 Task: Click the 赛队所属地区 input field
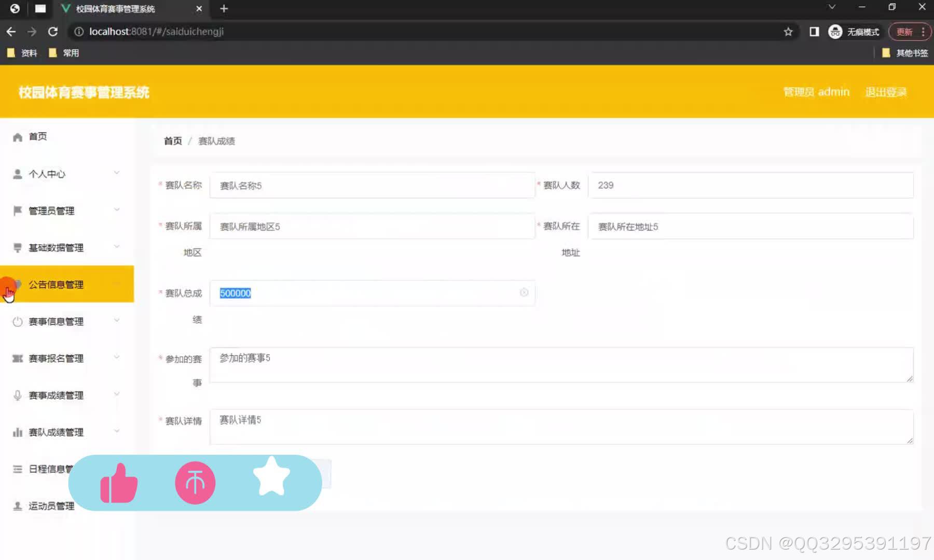coord(372,226)
